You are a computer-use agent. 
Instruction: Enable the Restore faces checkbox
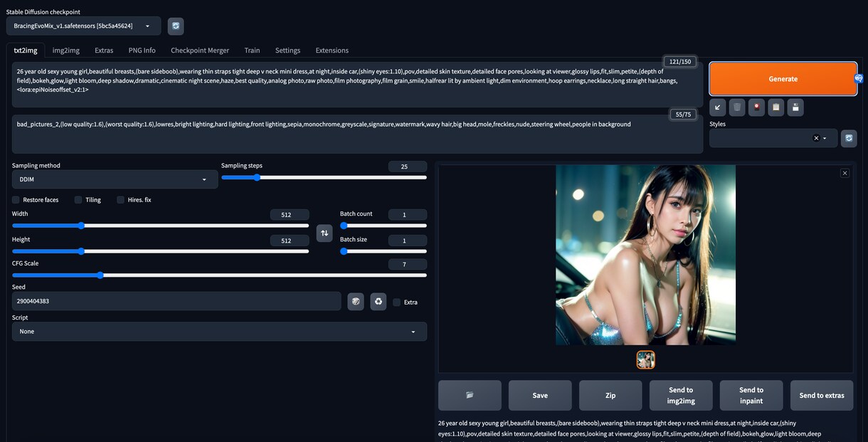pyautogui.click(x=16, y=200)
